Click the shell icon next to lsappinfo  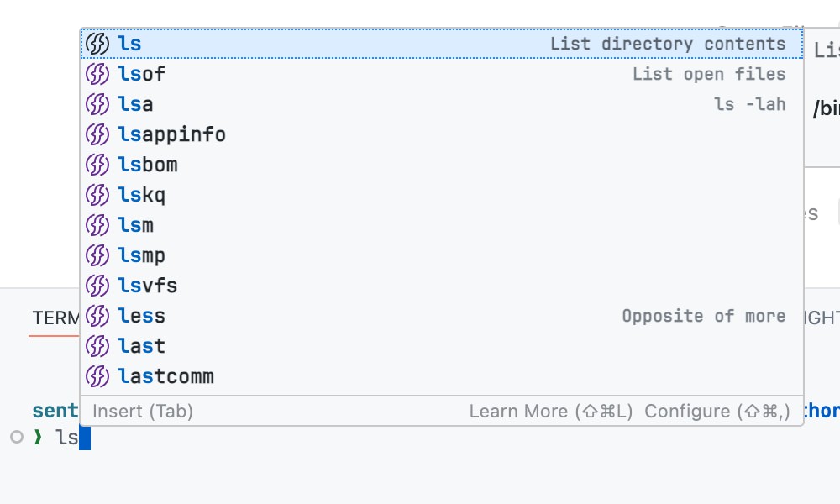[x=97, y=134]
